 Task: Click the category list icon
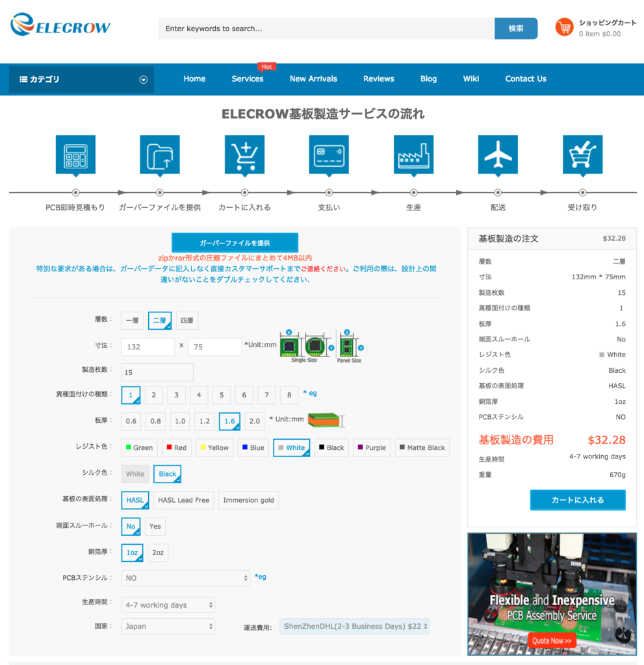tap(23, 79)
